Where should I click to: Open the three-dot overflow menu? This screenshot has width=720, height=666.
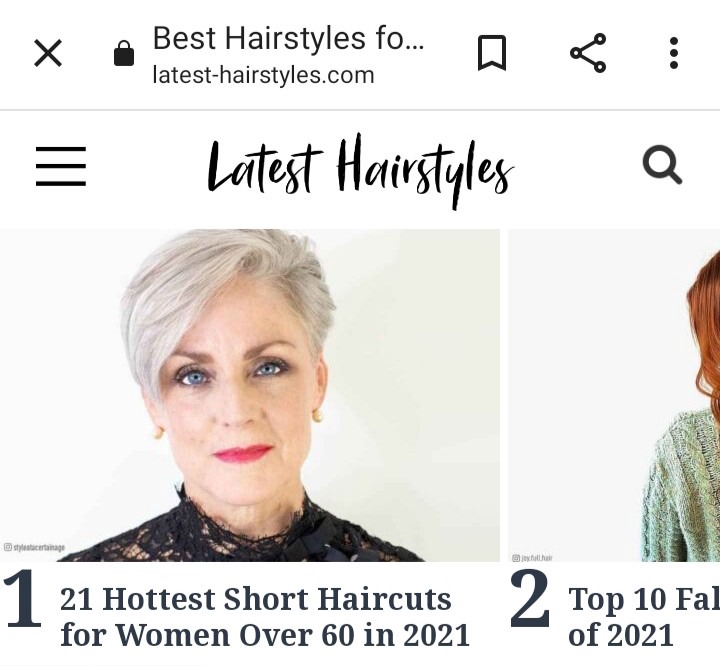coord(674,53)
